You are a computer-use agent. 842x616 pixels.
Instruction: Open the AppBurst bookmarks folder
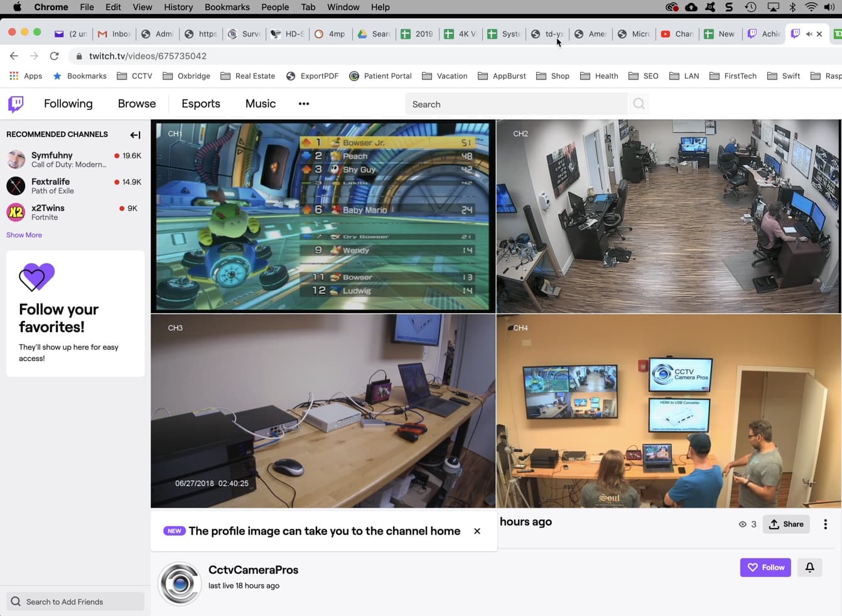tap(502, 76)
